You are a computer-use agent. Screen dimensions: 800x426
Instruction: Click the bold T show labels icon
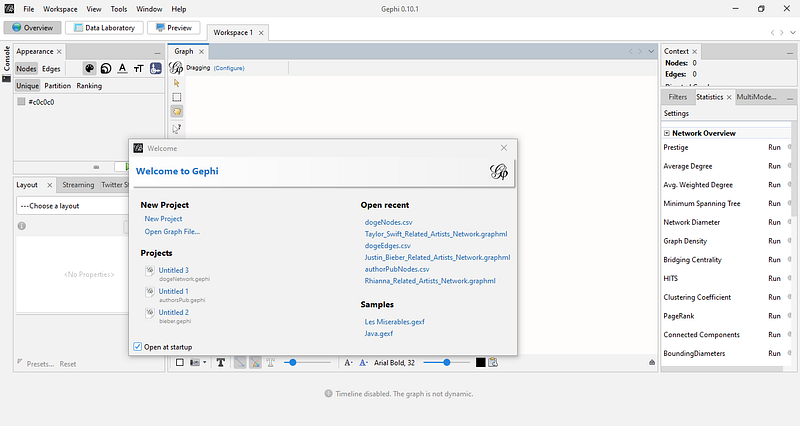point(220,362)
